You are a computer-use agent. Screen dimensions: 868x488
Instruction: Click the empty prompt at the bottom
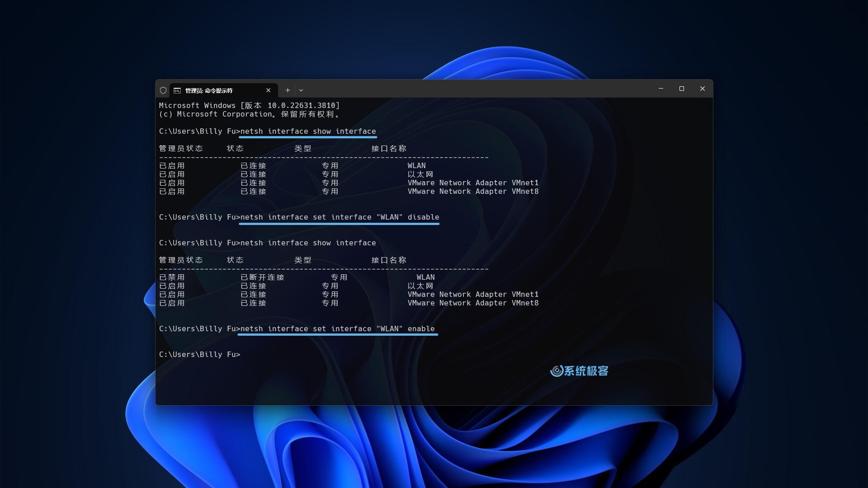[200, 355]
